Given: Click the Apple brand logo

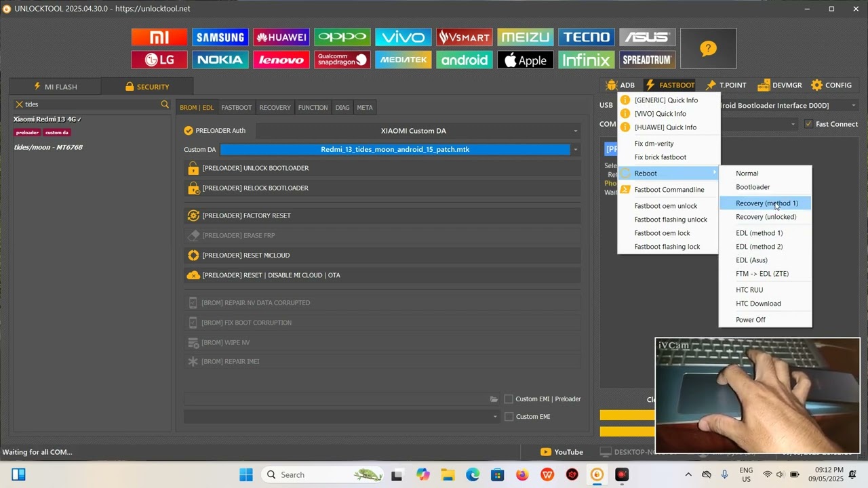Looking at the screenshot, I should [x=526, y=60].
